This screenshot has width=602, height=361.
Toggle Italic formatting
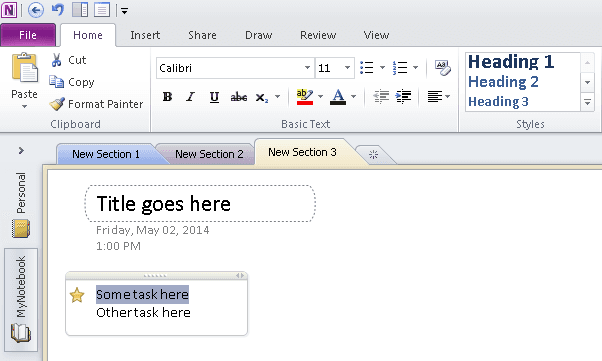pos(190,97)
